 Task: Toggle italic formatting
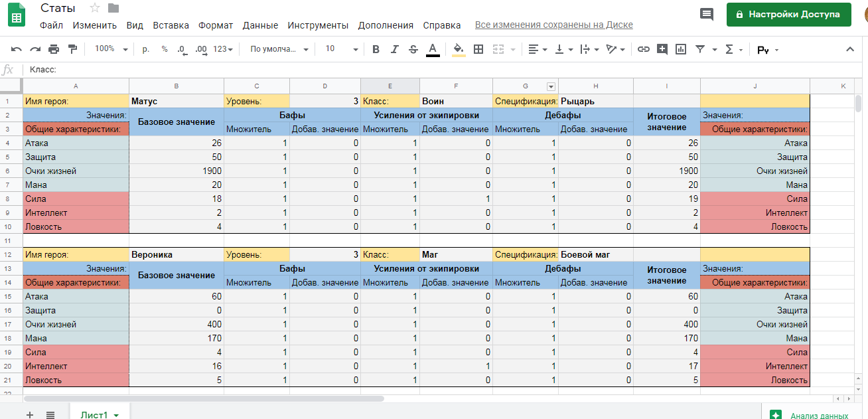[395, 49]
